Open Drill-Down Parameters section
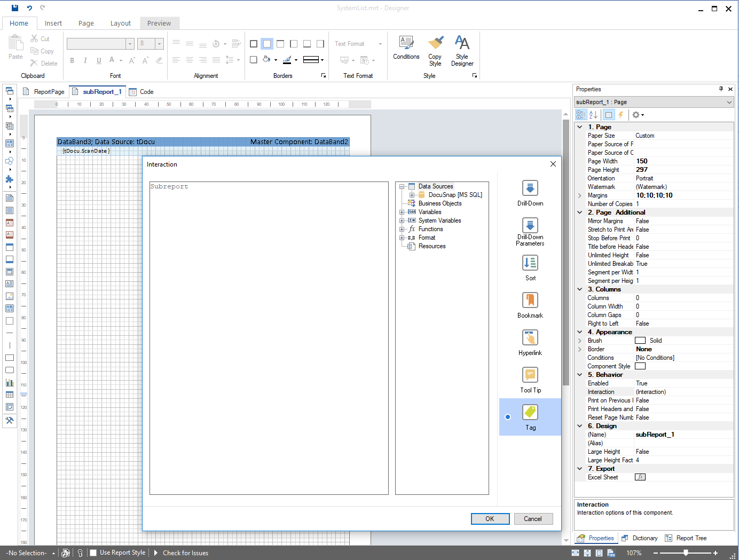This screenshot has height=560, width=739. click(x=530, y=232)
